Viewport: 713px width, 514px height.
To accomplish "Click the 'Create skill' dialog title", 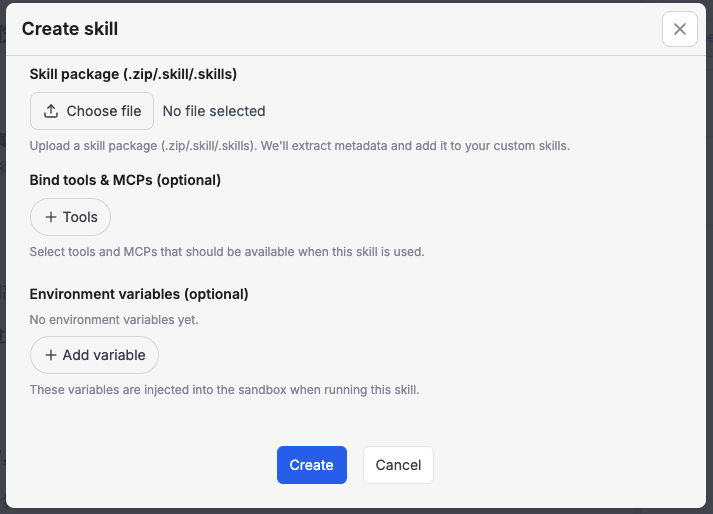I will tap(70, 29).
